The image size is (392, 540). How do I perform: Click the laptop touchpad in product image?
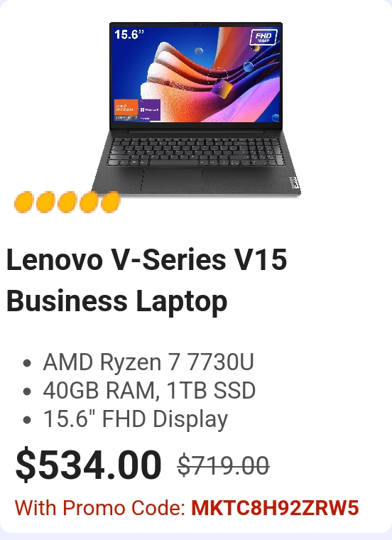172,180
